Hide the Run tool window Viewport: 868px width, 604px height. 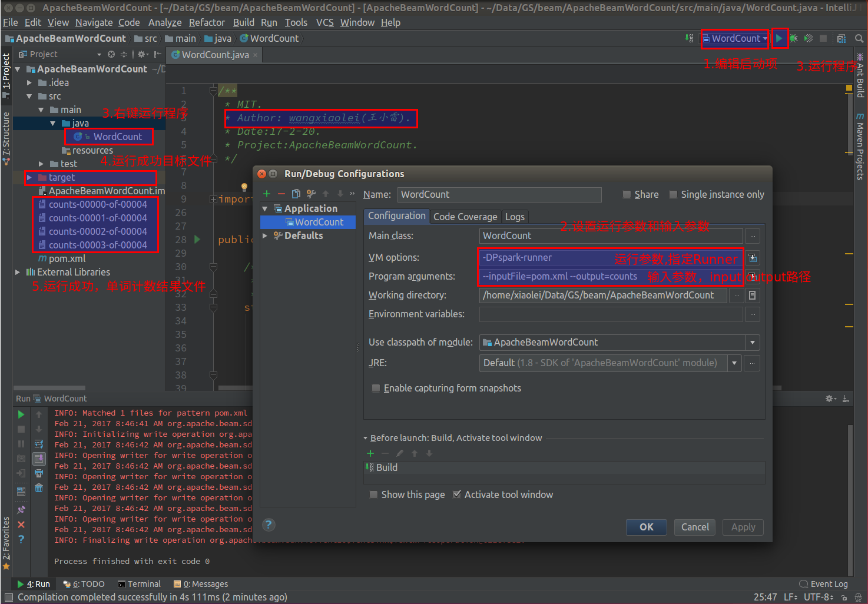[x=846, y=399]
